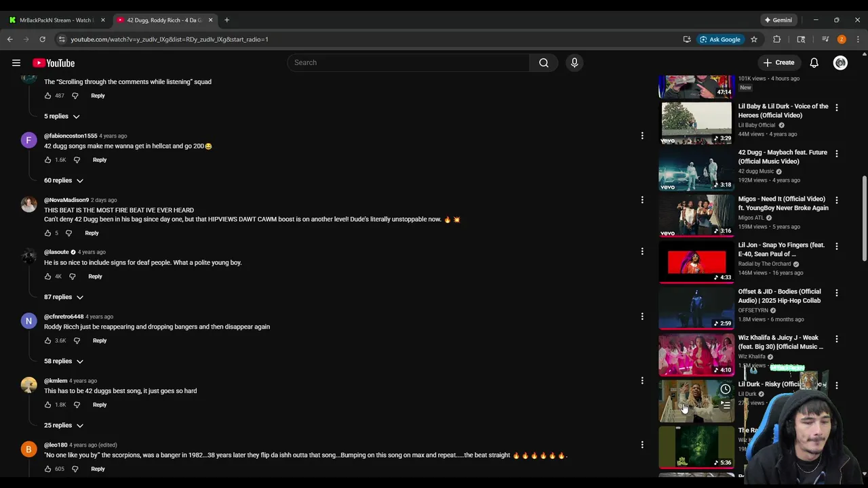Like the @cfnretro6448 comment
The height and width of the screenshot is (488, 868).
point(47,341)
